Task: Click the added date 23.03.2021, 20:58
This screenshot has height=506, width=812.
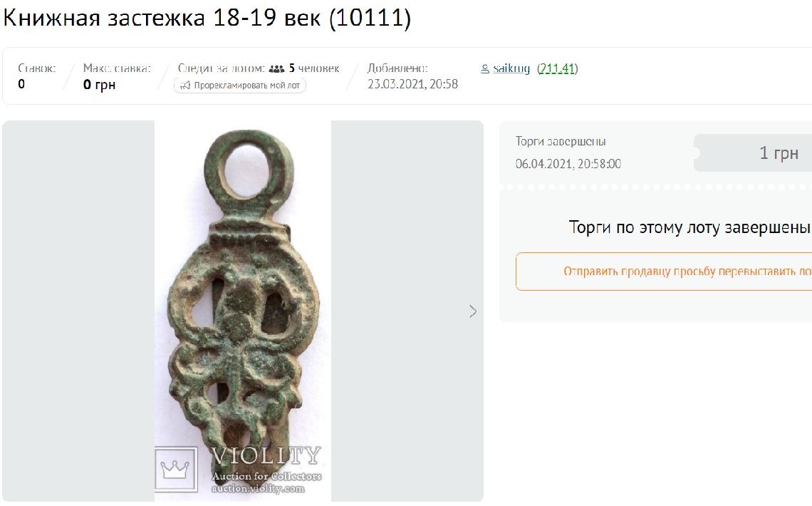Action: [x=412, y=84]
